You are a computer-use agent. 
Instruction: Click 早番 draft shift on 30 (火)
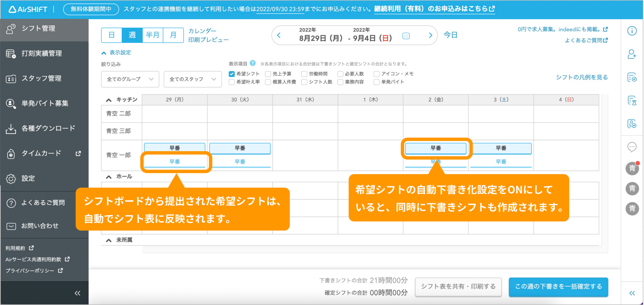[x=240, y=148]
